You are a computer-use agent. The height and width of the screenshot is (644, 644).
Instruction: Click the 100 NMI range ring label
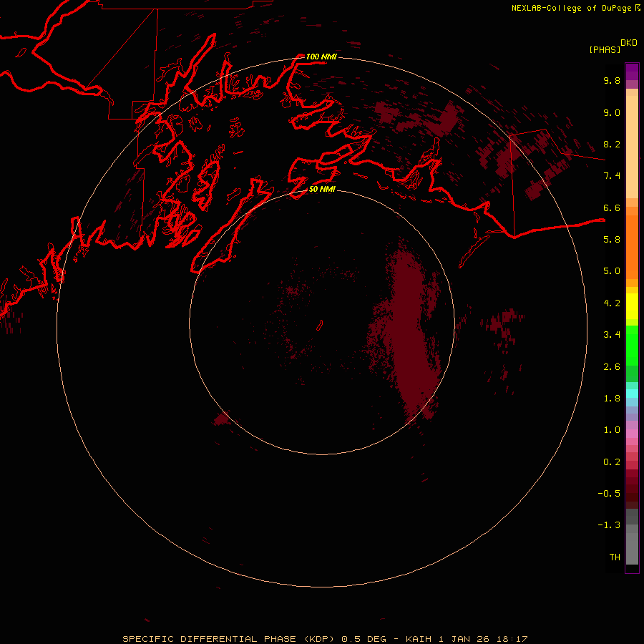tap(321, 57)
